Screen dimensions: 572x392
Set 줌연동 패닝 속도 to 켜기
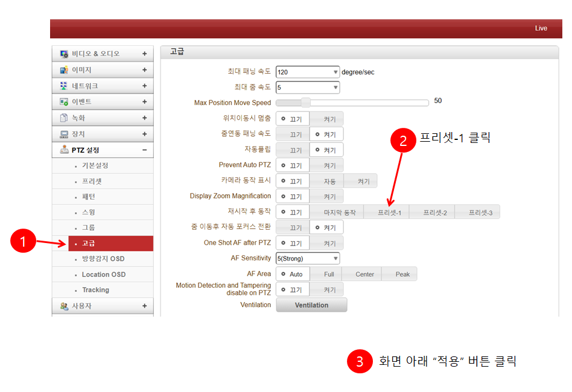tap(326, 134)
